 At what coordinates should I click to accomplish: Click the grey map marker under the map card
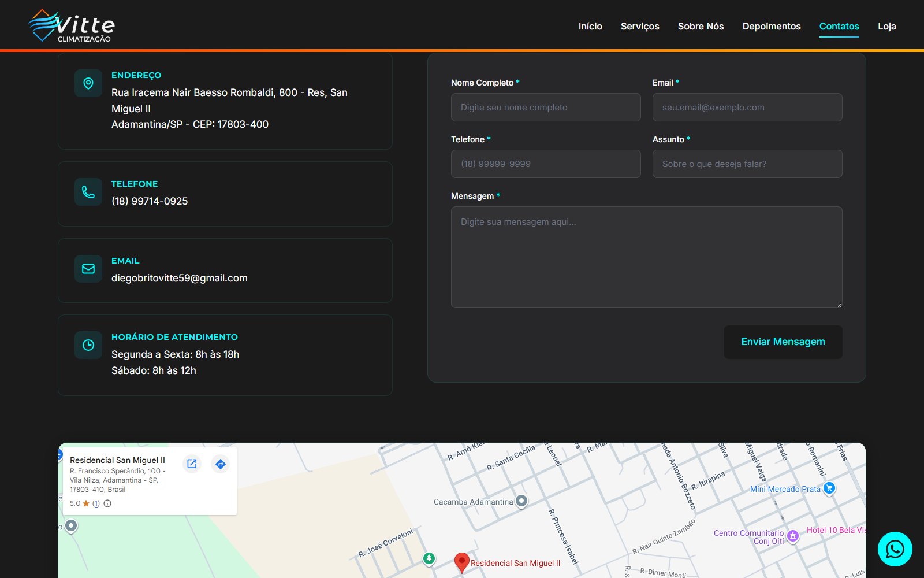(71, 526)
